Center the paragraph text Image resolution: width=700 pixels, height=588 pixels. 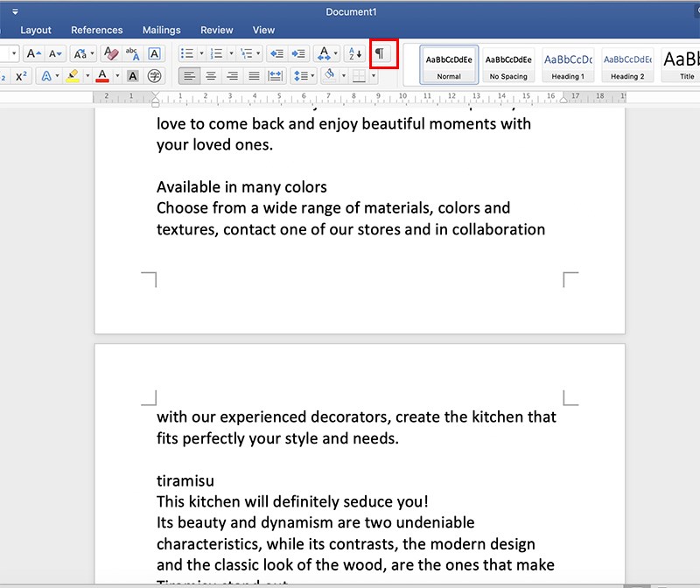pos(211,76)
